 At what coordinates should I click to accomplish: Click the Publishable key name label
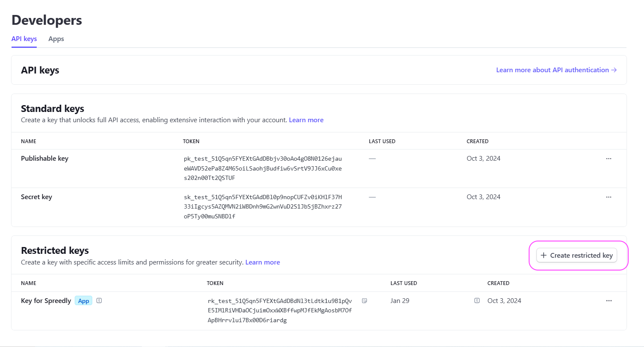click(x=44, y=159)
